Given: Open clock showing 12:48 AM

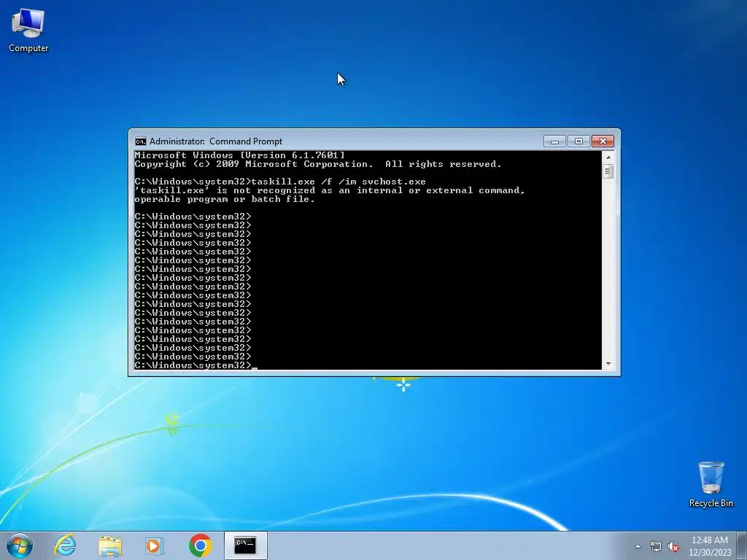Looking at the screenshot, I should [709, 546].
